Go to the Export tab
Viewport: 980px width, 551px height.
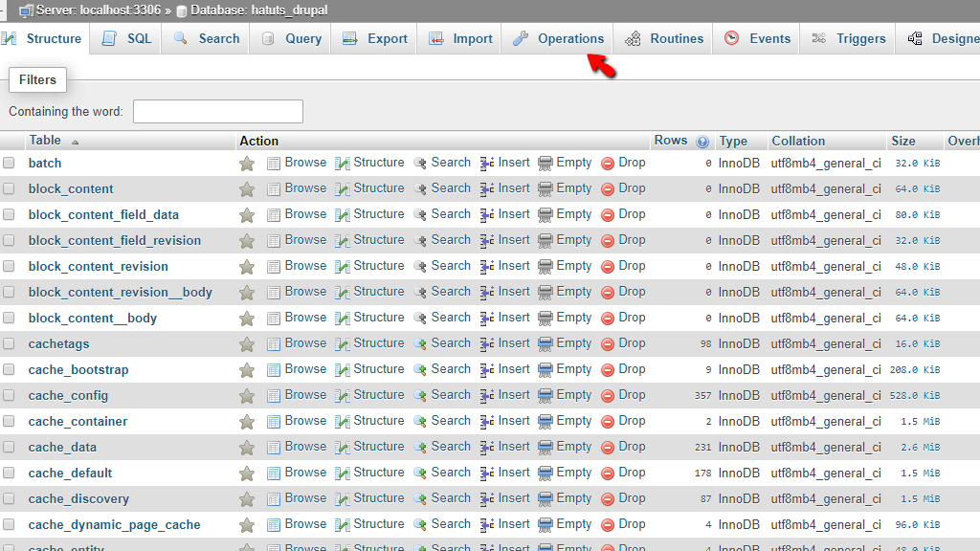[375, 38]
